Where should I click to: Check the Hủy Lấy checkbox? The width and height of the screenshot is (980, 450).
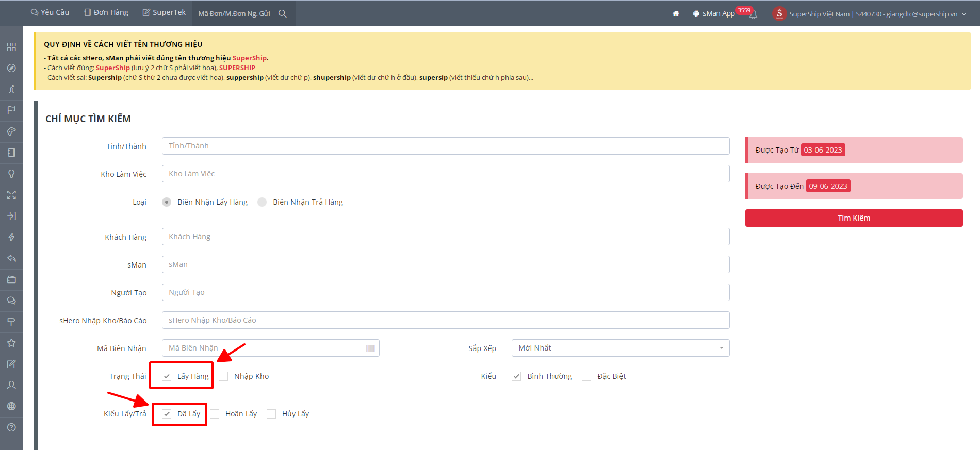[x=271, y=414]
